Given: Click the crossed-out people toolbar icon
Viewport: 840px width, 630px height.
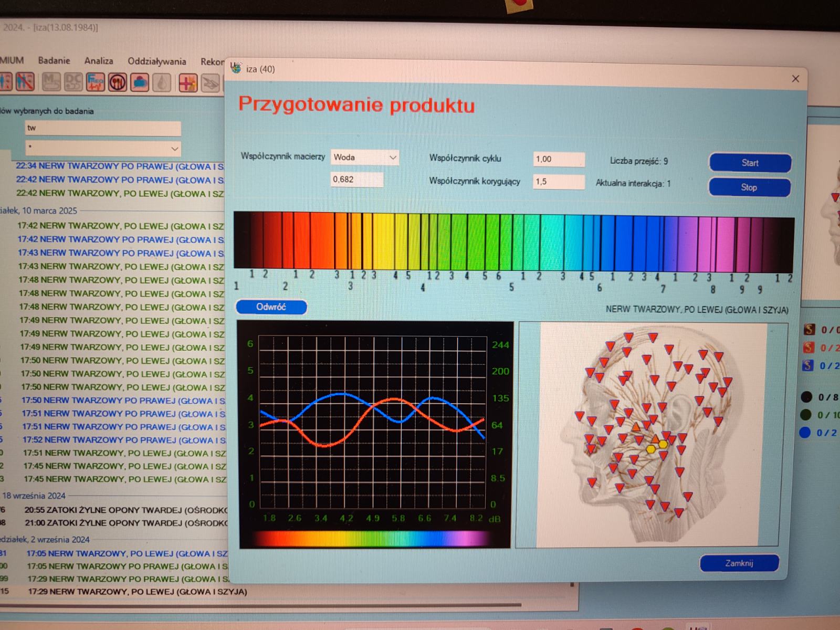Looking at the screenshot, I should coord(25,81).
